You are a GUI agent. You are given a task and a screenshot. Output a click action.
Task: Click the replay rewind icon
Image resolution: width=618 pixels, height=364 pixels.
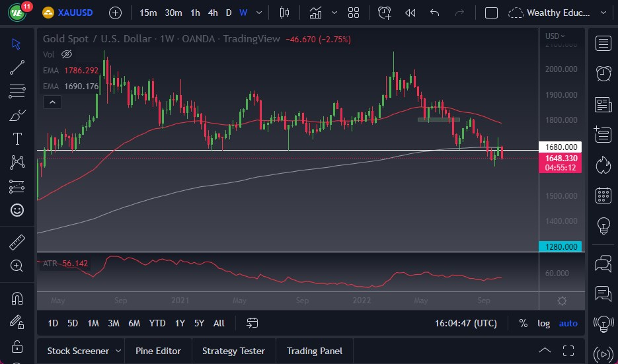point(410,13)
